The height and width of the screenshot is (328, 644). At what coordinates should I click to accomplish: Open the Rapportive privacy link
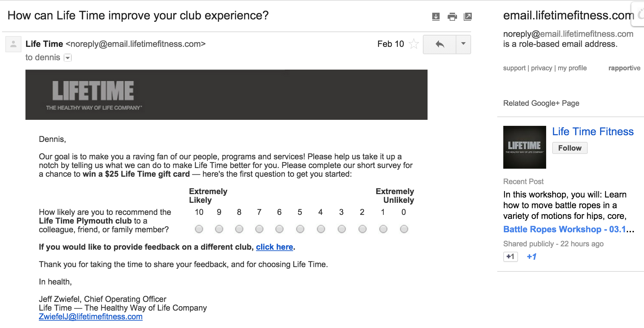pos(541,68)
